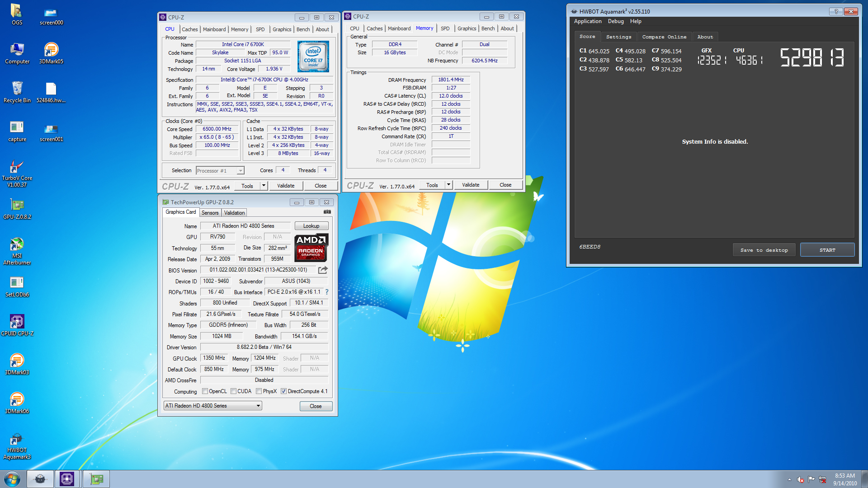Open the OGS folder on desktop
This screenshot has width=868, height=488.
tap(17, 14)
